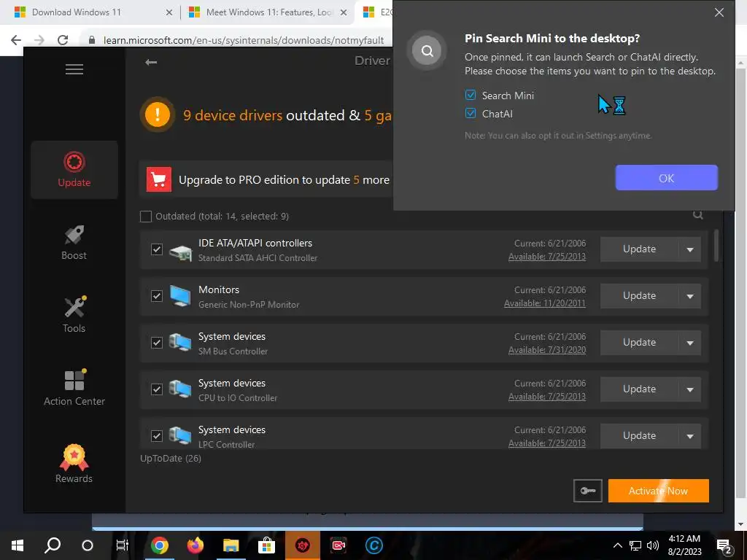Expand Update dropdown for LPC Controller
The image size is (747, 560).
coord(690,436)
